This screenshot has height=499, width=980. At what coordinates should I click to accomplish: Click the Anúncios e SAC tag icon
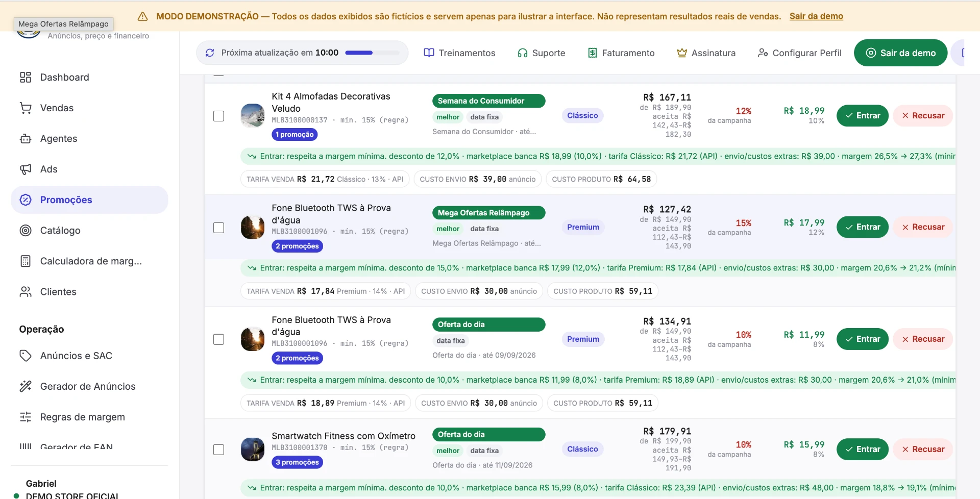point(26,356)
